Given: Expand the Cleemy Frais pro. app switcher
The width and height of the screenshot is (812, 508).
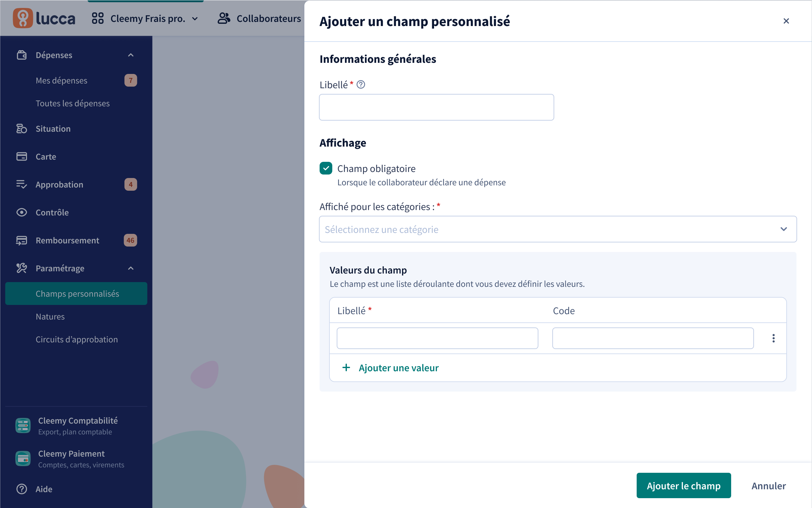Looking at the screenshot, I should pyautogui.click(x=145, y=18).
